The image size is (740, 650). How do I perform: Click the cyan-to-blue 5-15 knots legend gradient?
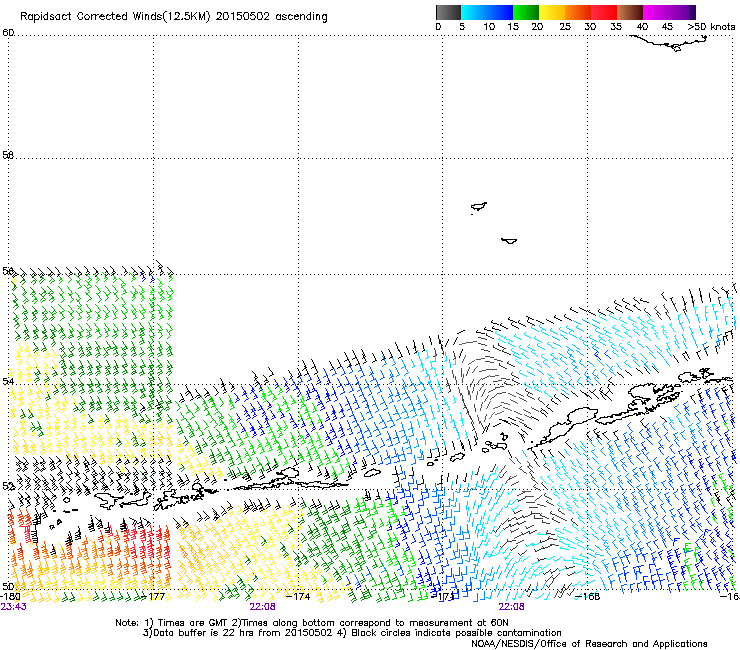[x=487, y=12]
